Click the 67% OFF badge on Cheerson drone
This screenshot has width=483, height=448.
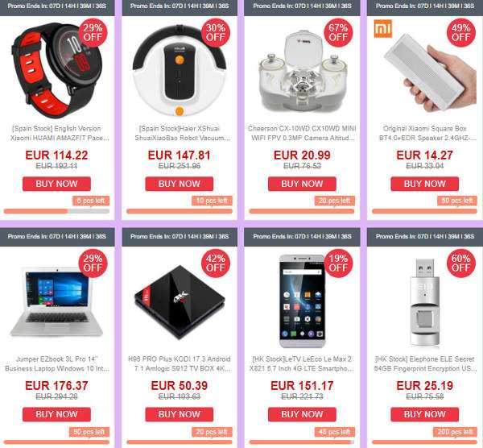(338, 33)
